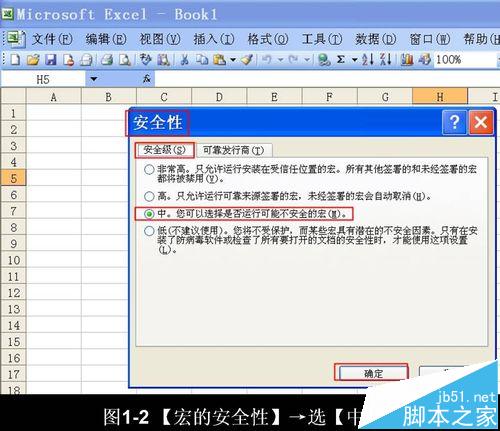500x431 pixels.
Task: Expand the Name Box dropdown arrow
Action: pos(94,79)
